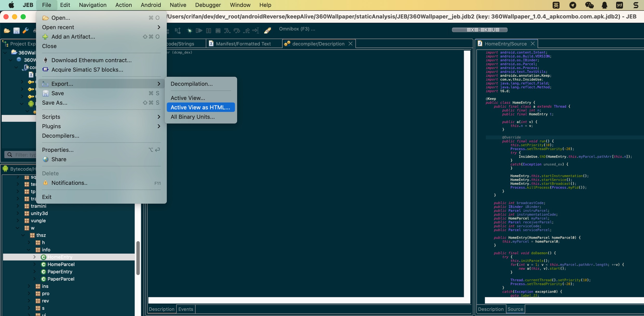Select Save As... menu item
644x316 pixels.
[101, 103]
